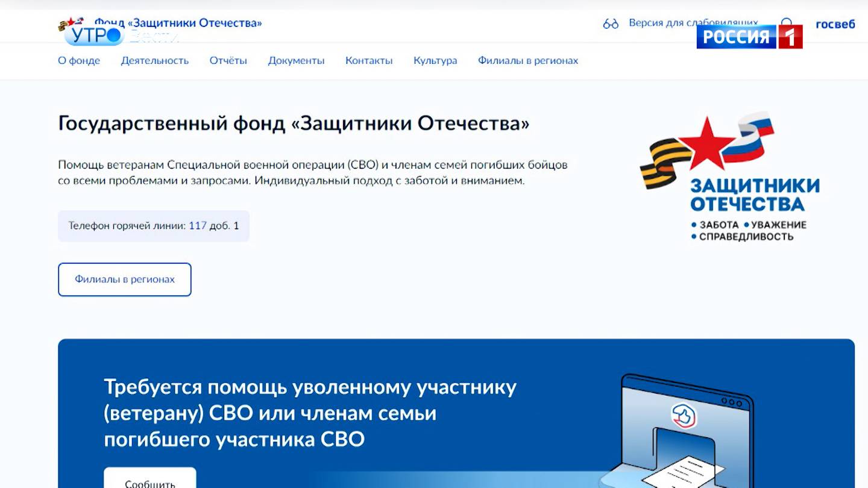Click the 'Государственный фонд «Защитники Отечества»' heading
This screenshot has width=868, height=488.
coord(294,124)
